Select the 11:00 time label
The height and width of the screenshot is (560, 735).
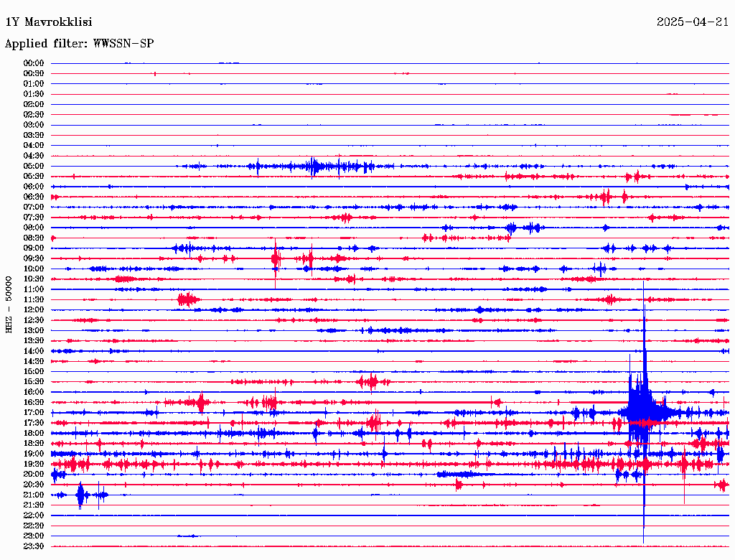(34, 289)
